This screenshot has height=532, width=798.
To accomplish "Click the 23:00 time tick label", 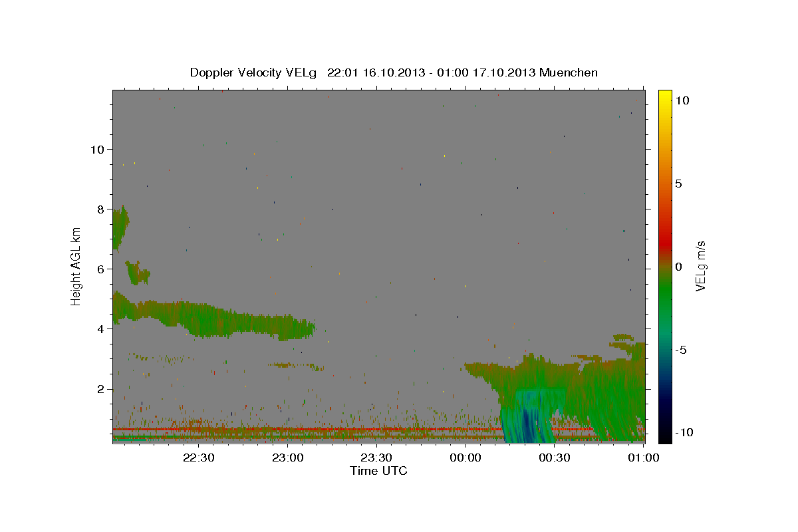I will click(288, 458).
